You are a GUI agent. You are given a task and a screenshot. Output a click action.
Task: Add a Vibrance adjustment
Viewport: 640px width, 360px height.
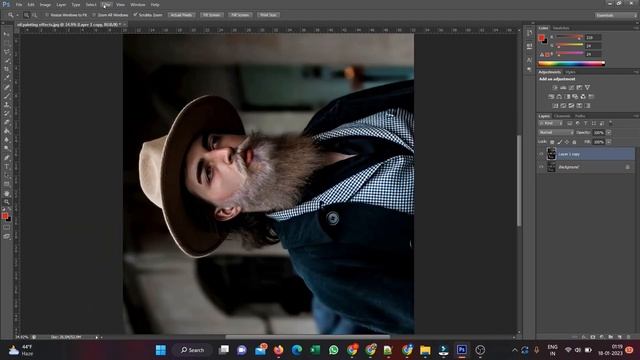[x=587, y=87]
